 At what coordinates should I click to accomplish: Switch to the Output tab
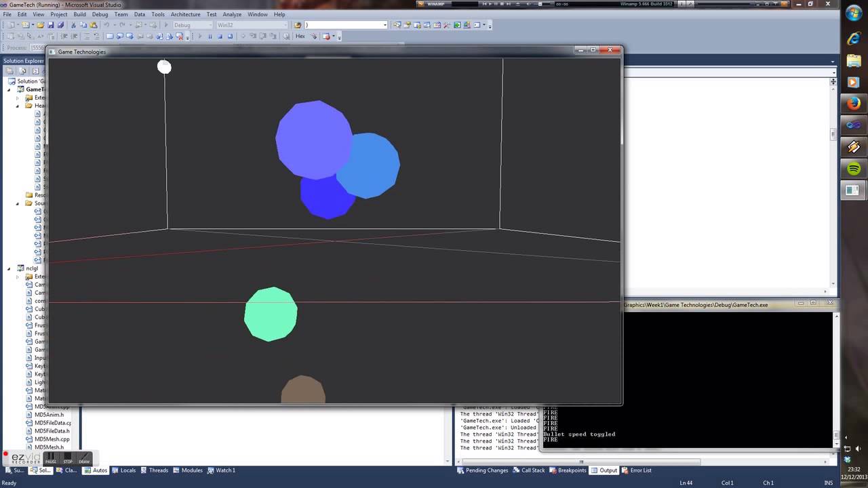[604, 470]
